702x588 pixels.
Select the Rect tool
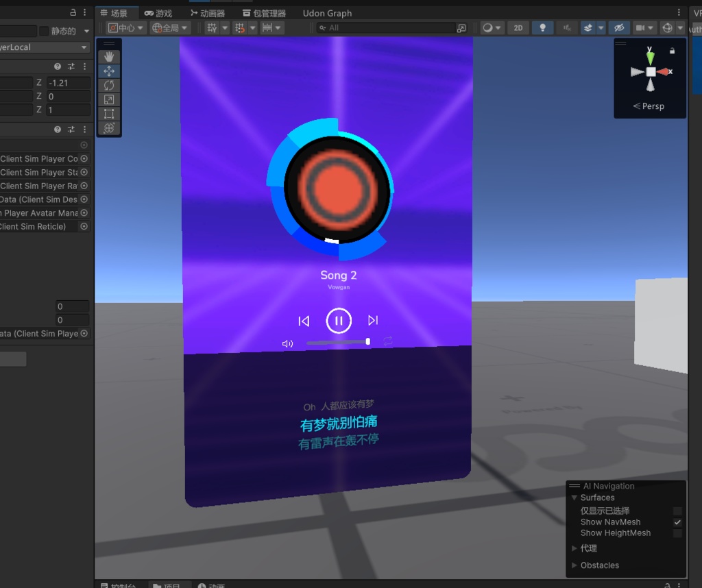(x=108, y=114)
